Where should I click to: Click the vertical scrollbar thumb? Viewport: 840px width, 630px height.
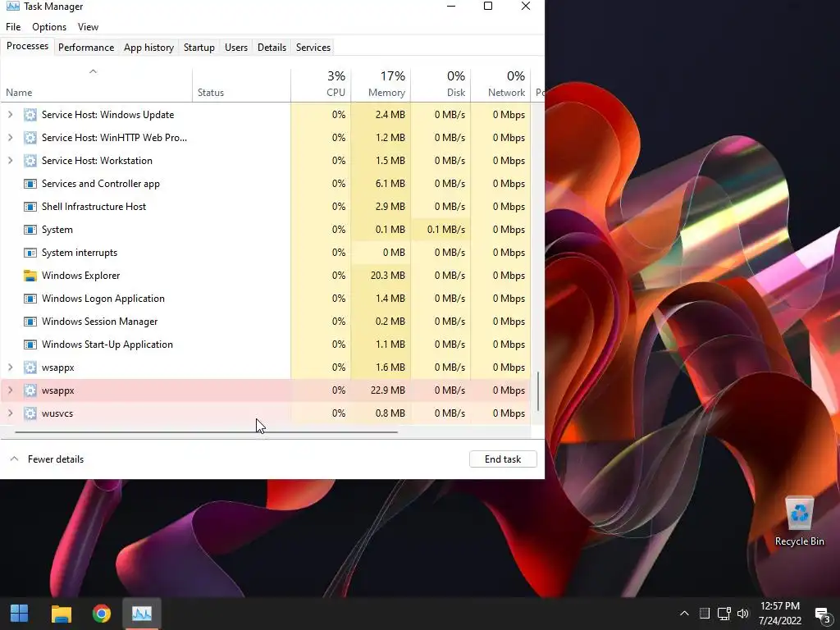[538, 391]
